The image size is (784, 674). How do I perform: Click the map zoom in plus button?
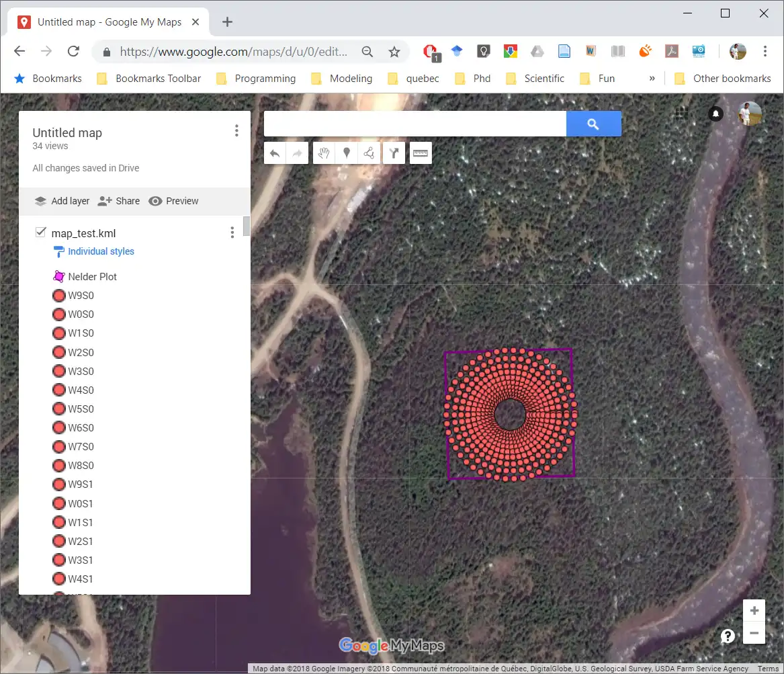754,611
